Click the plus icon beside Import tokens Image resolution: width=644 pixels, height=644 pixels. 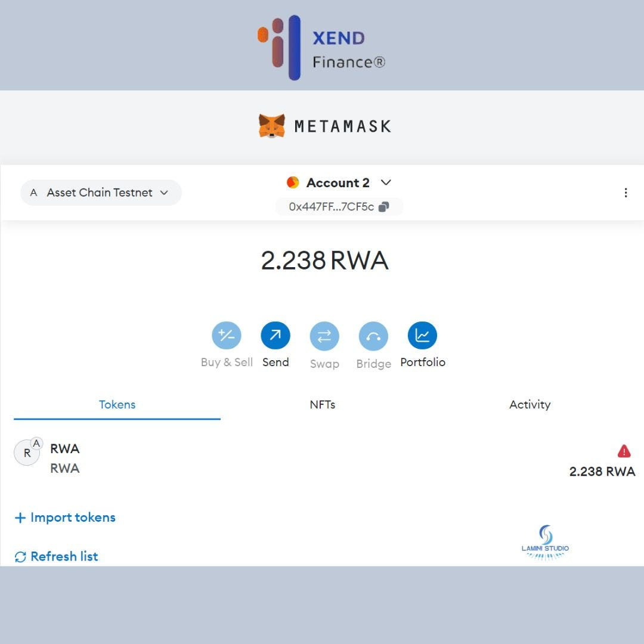20,518
